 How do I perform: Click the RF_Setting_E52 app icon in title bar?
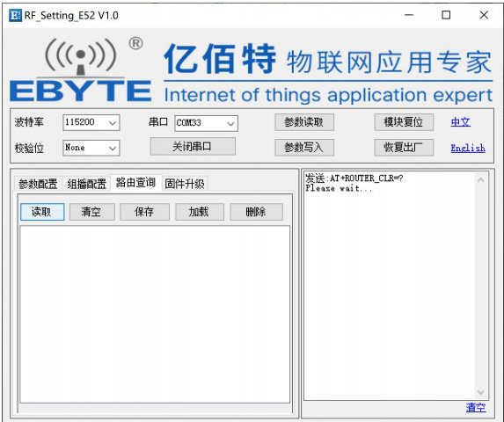click(x=15, y=15)
